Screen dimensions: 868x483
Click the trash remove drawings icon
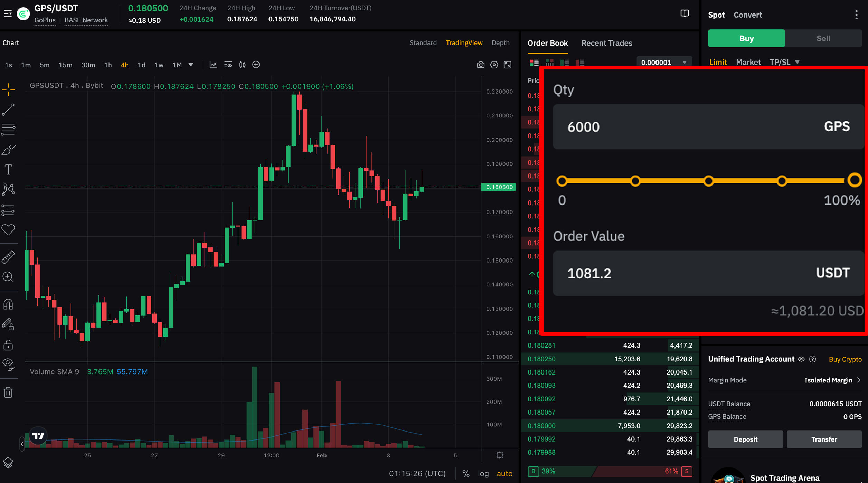point(8,392)
